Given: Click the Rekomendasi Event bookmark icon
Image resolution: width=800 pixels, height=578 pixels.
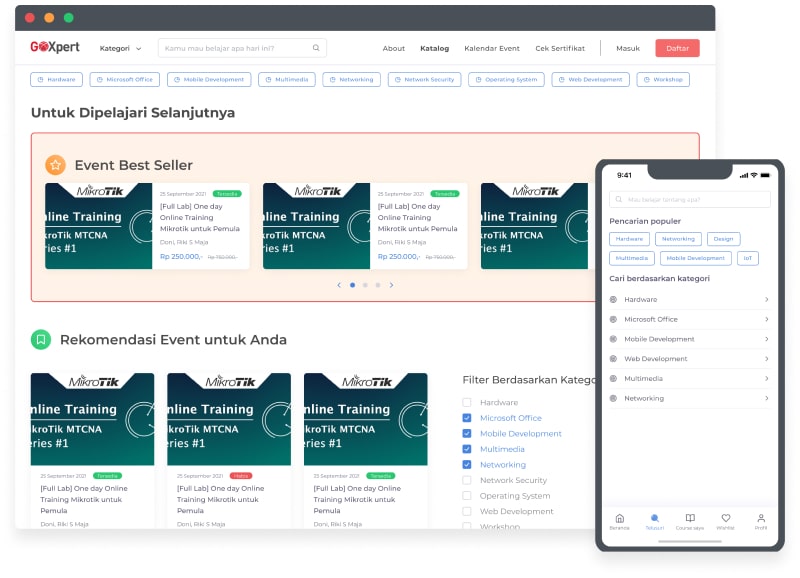Looking at the screenshot, I should click(x=41, y=339).
